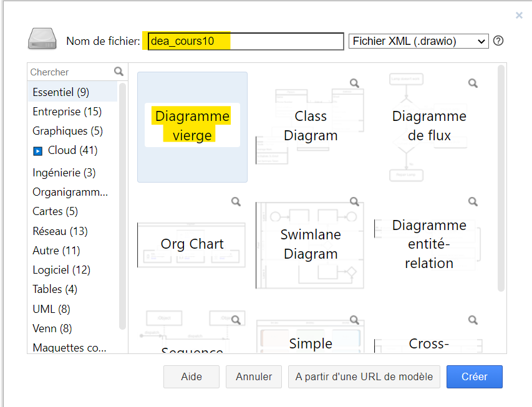Open the Réseau (13) category
The height and width of the screenshot is (407, 532).
(60, 231)
